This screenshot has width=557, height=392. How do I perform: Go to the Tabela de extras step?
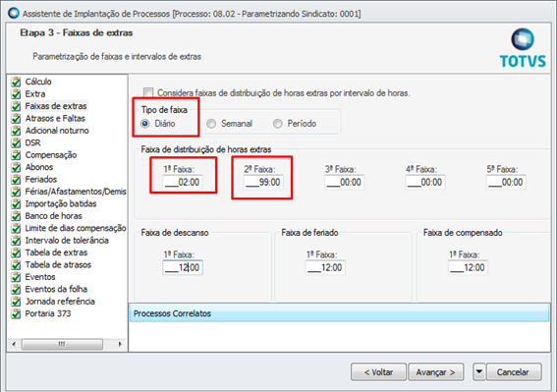[56, 252]
